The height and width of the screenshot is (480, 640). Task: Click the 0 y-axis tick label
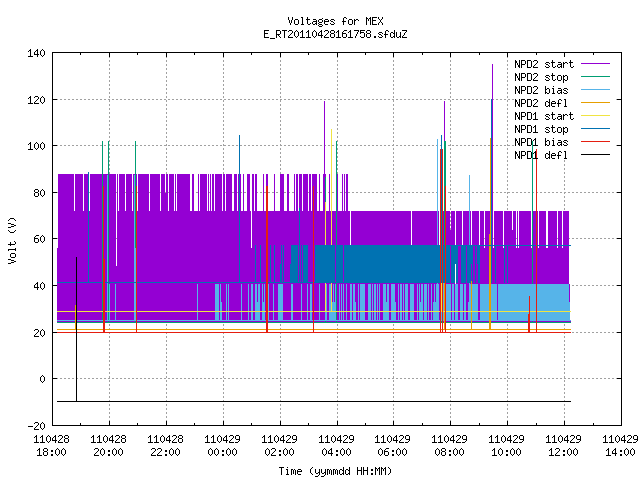(42, 379)
